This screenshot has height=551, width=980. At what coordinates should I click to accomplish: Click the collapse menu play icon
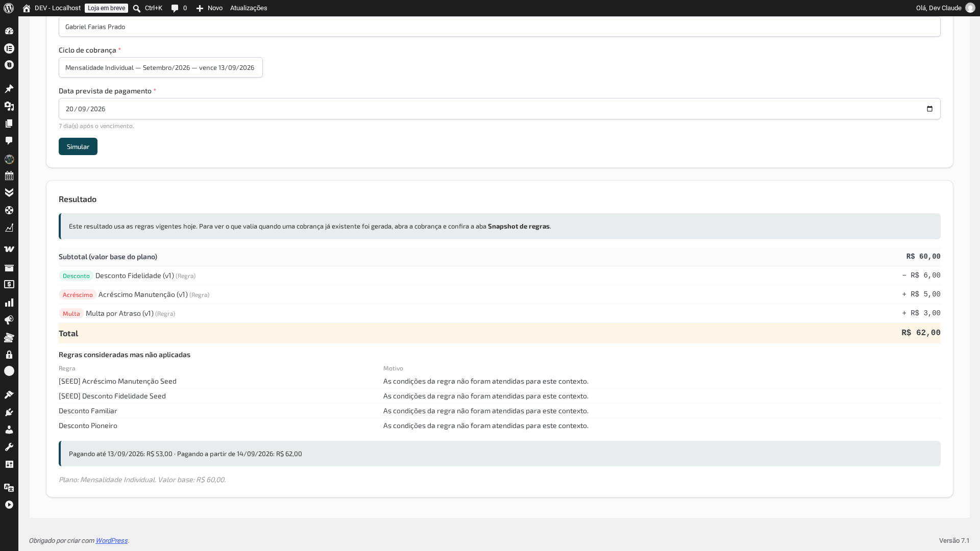pos(9,505)
